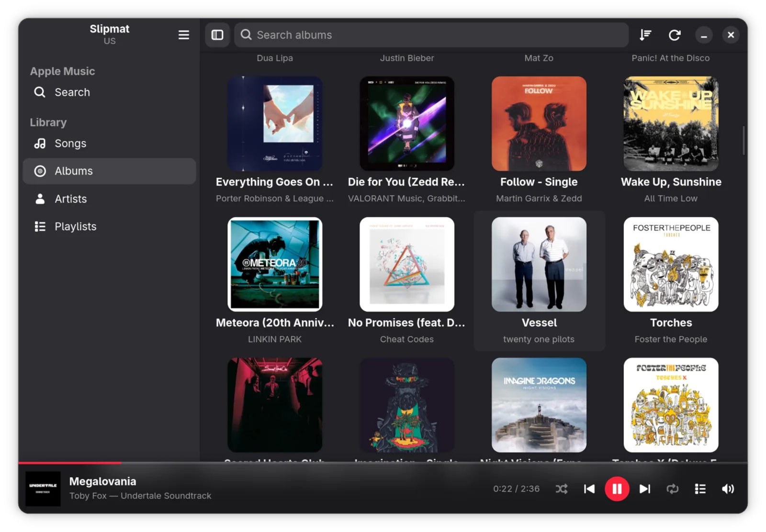
Task: Open the Meteora 20th Anniversary cover
Action: (x=275, y=265)
